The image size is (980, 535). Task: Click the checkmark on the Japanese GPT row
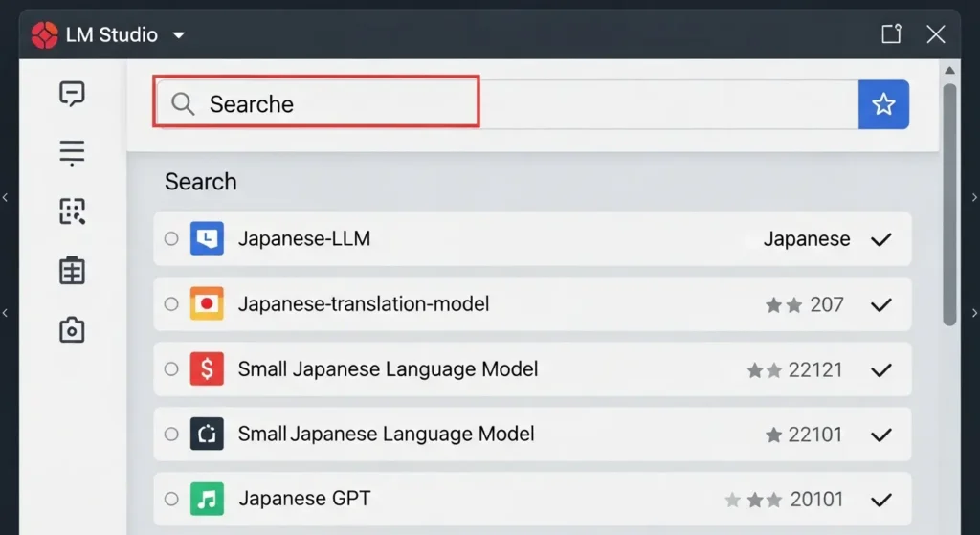click(881, 500)
